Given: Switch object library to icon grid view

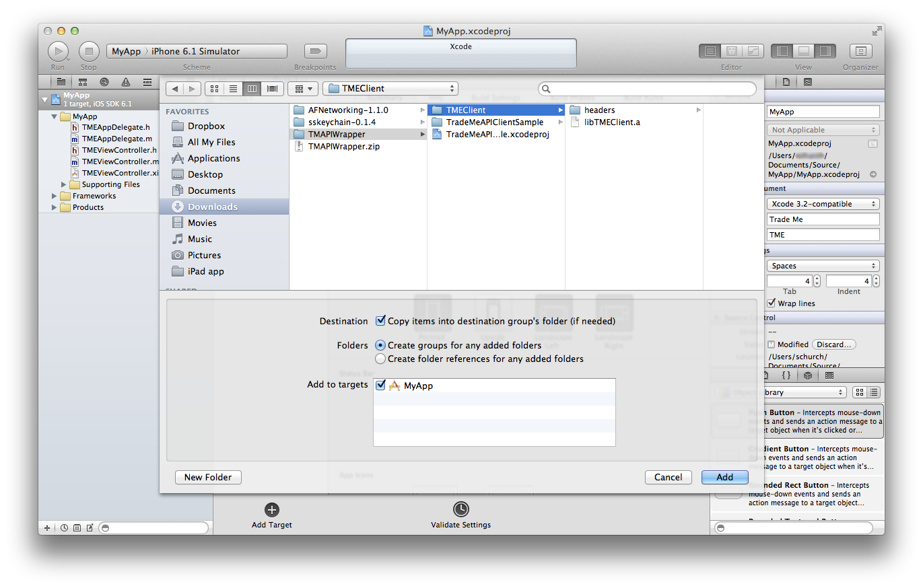Looking at the screenshot, I should (x=860, y=392).
